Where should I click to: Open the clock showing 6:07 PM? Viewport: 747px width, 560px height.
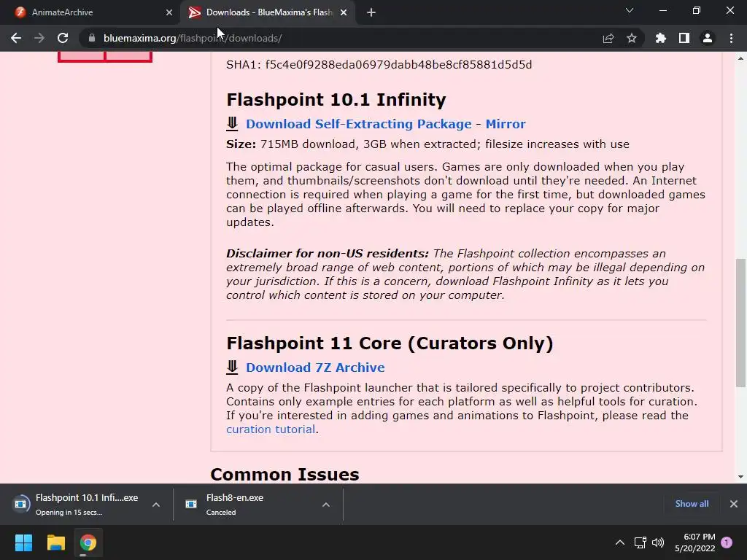(x=695, y=542)
